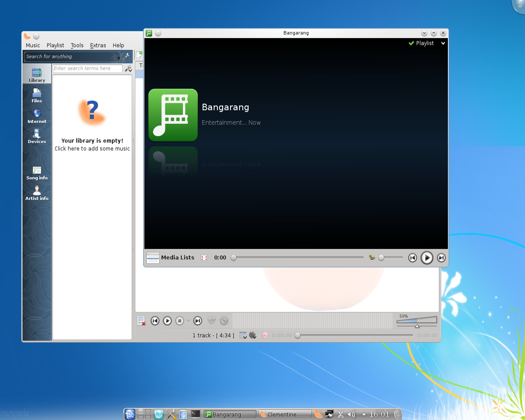Open KDE application launcher

point(130,414)
